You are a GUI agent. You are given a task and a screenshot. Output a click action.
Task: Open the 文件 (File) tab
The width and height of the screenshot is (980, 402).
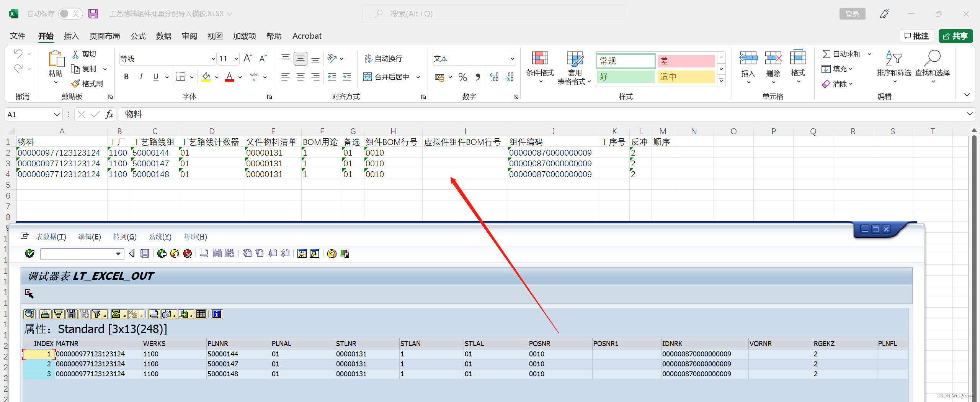(x=18, y=36)
